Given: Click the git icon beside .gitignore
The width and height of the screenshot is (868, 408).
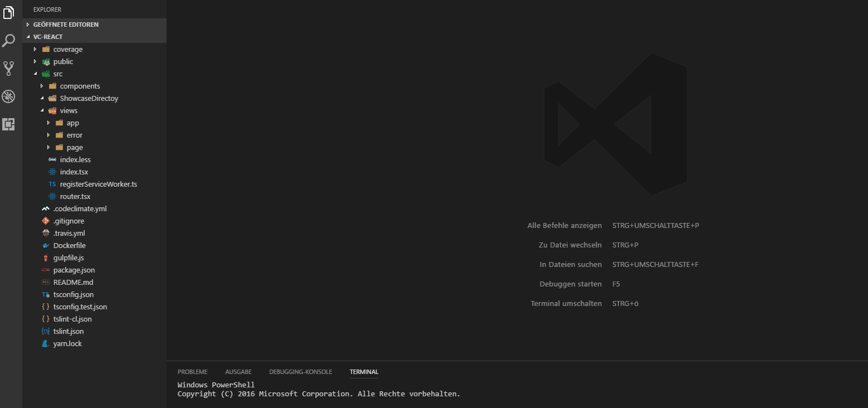Looking at the screenshot, I should [x=46, y=221].
